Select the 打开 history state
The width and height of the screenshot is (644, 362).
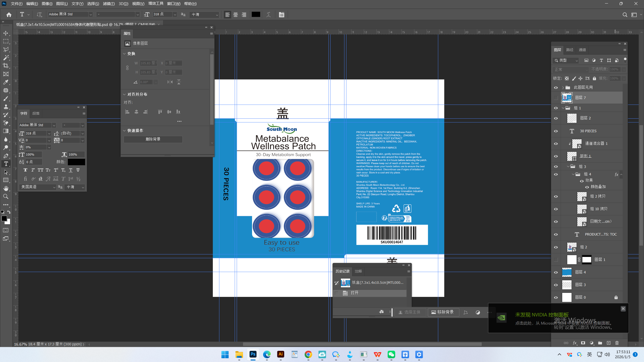click(370, 293)
